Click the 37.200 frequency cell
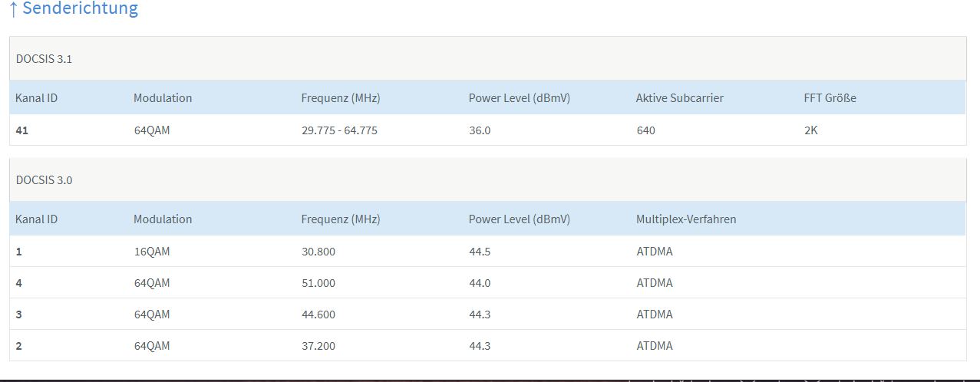The image size is (980, 382). (318, 346)
